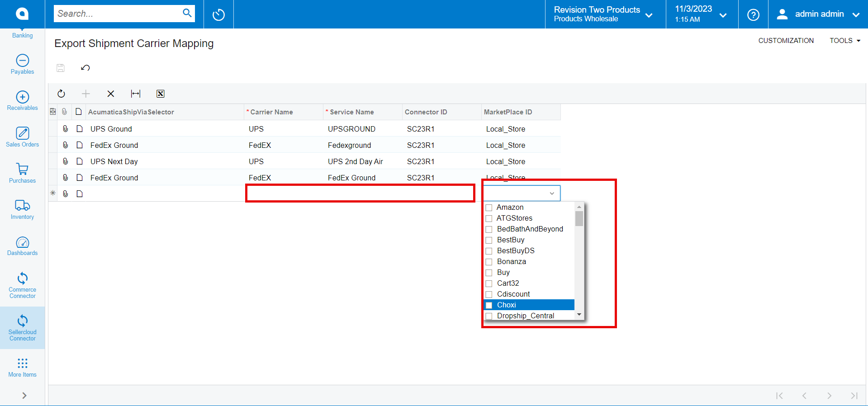Export the grid to Excel
This screenshot has height=406, width=868.
pyautogui.click(x=160, y=94)
